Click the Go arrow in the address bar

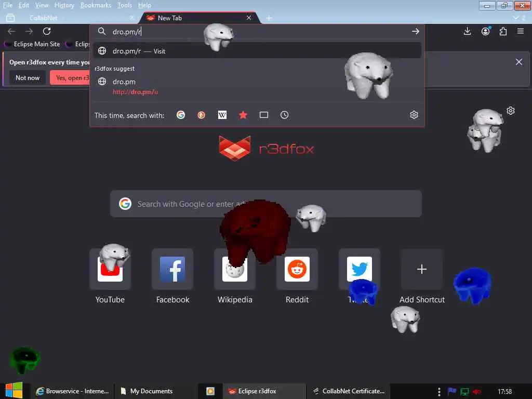pos(415,31)
